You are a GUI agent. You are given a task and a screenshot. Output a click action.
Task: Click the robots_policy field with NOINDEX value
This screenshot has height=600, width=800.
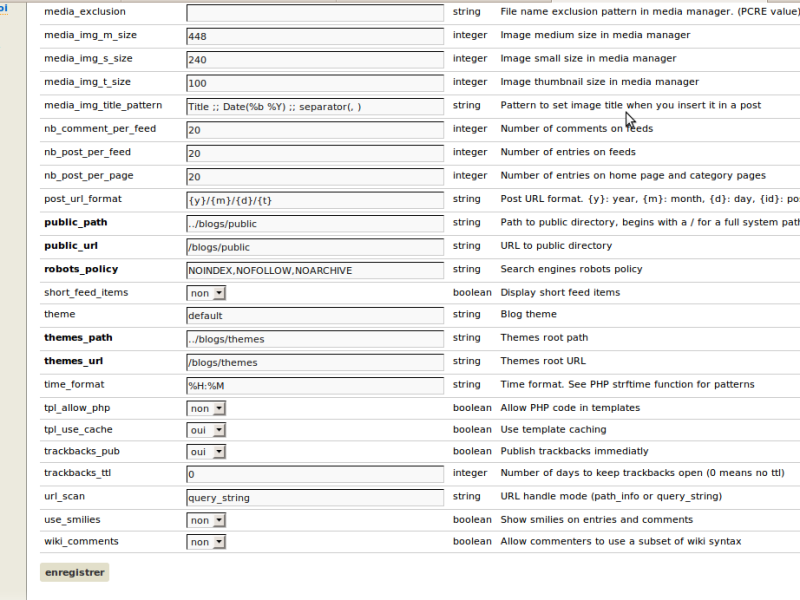[x=315, y=270]
